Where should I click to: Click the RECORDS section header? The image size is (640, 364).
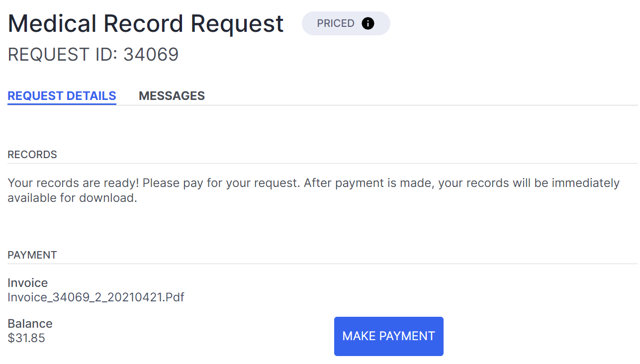pos(32,155)
